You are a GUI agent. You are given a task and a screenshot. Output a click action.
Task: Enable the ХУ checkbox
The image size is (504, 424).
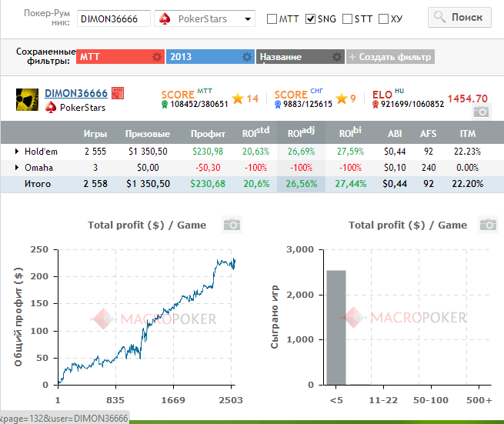click(383, 19)
